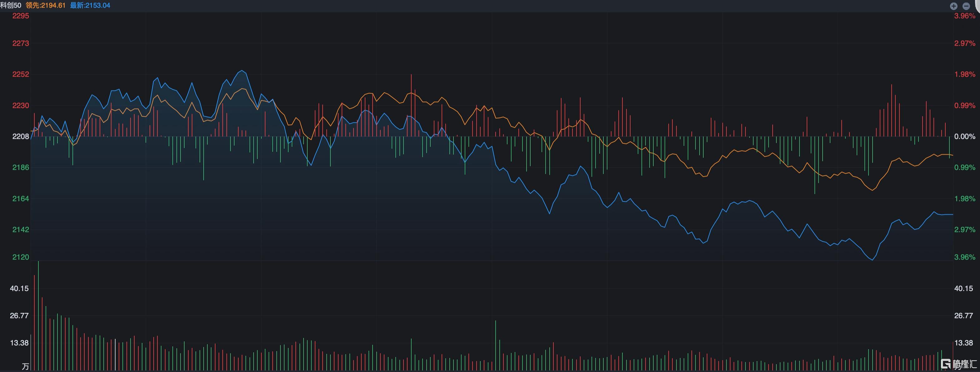Click the tallest opening volume bar
Image resolution: width=980 pixels, height=372 pixels.
[x=38, y=316]
